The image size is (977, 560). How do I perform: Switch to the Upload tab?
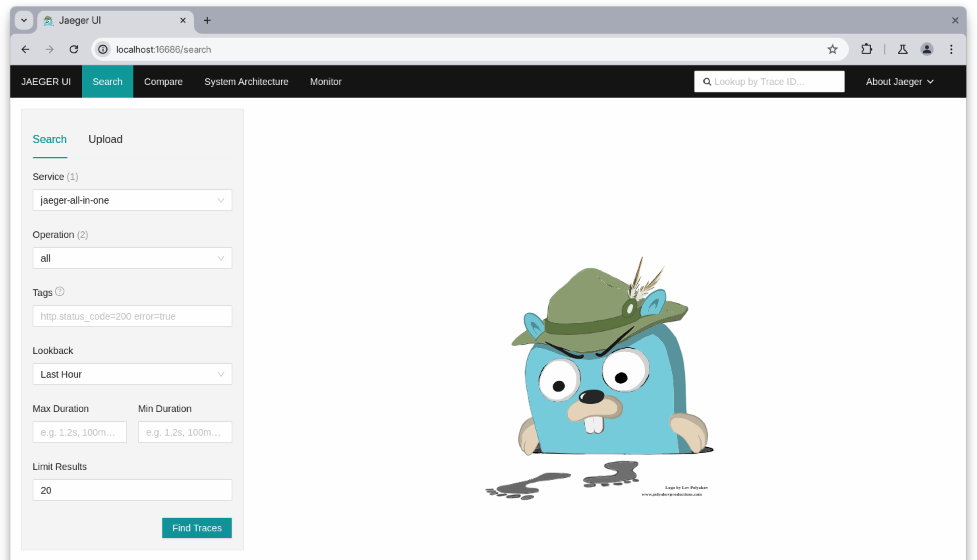point(106,139)
